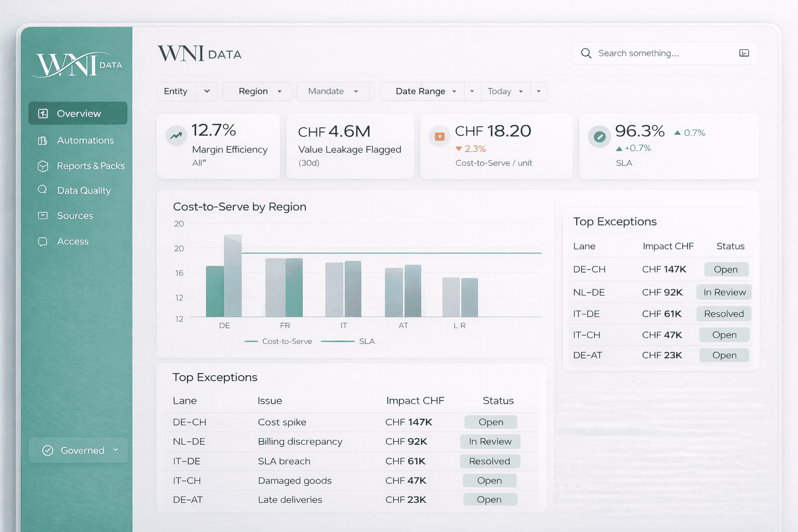Select the Data Quality magnifier icon

tap(43, 190)
